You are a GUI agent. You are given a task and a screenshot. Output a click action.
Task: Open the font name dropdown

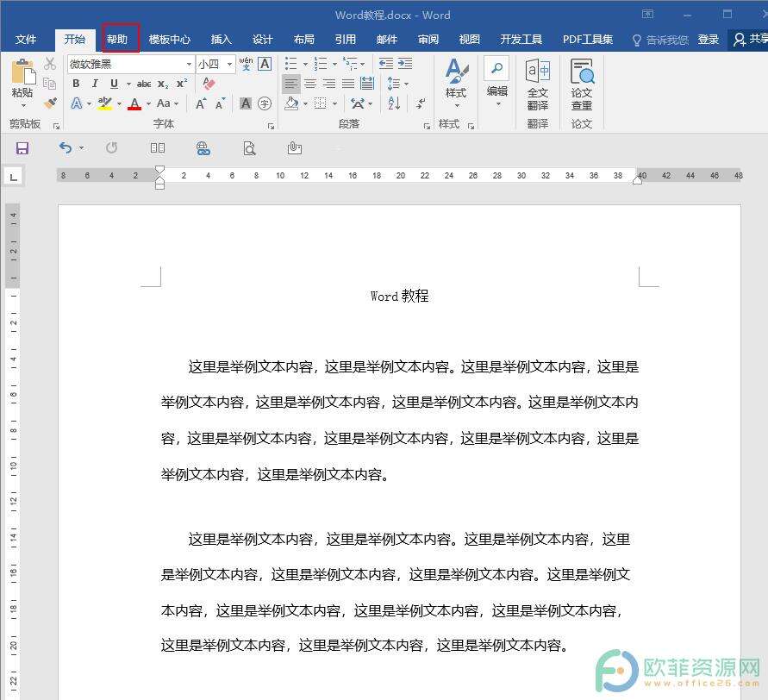pos(189,64)
